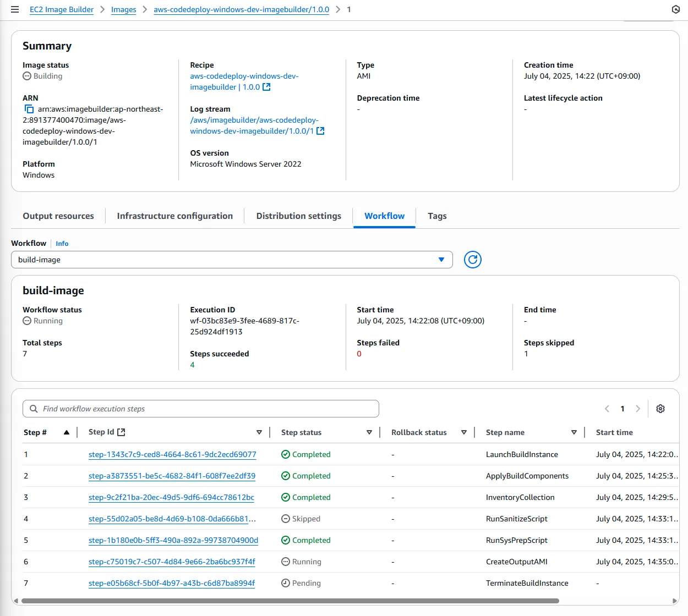Select the Completed status icon for step 2
The width and height of the screenshot is (688, 616).
[x=286, y=475]
